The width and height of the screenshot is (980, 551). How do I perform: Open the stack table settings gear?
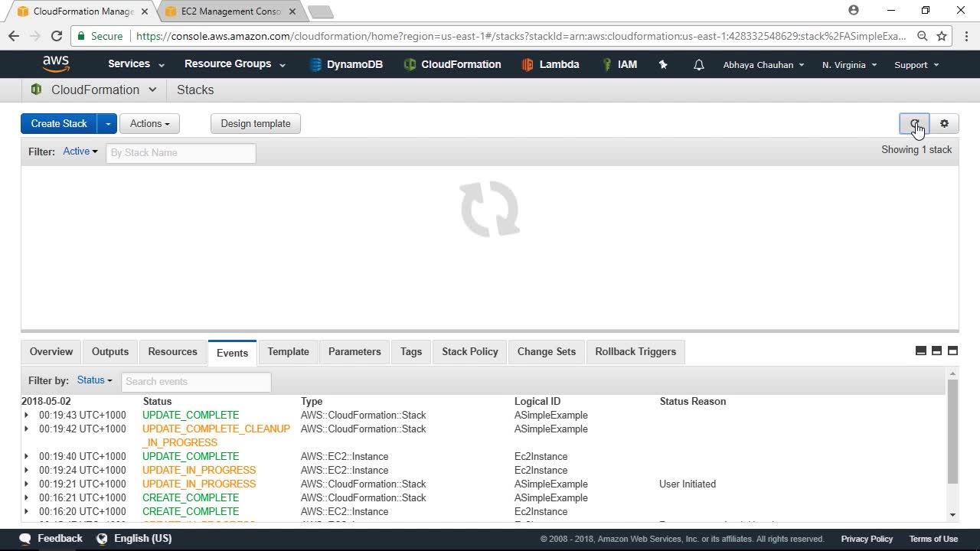coord(944,123)
